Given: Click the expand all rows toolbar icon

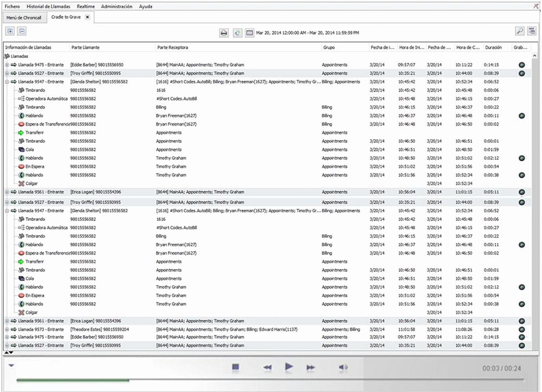Looking at the screenshot, I should (10, 31).
